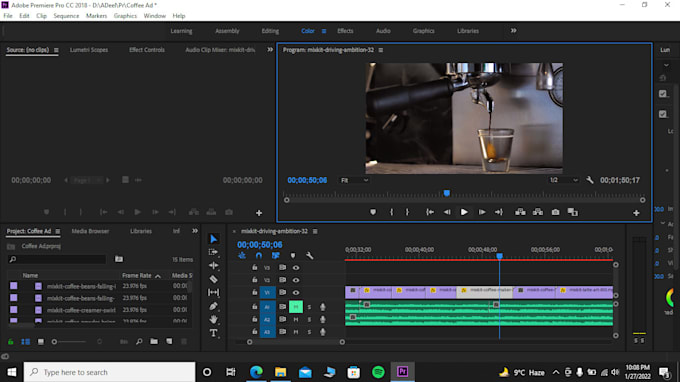
Task: Click Go to In in Program monitor
Action: (430, 212)
